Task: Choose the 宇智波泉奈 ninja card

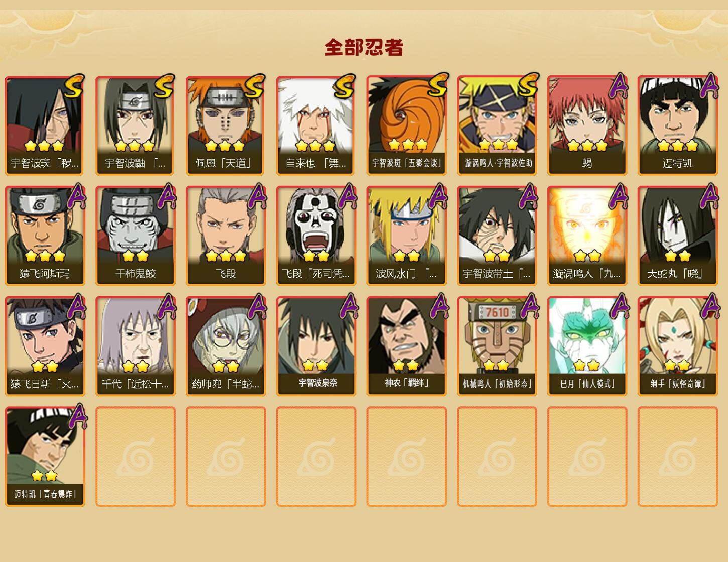Action: click(x=316, y=346)
